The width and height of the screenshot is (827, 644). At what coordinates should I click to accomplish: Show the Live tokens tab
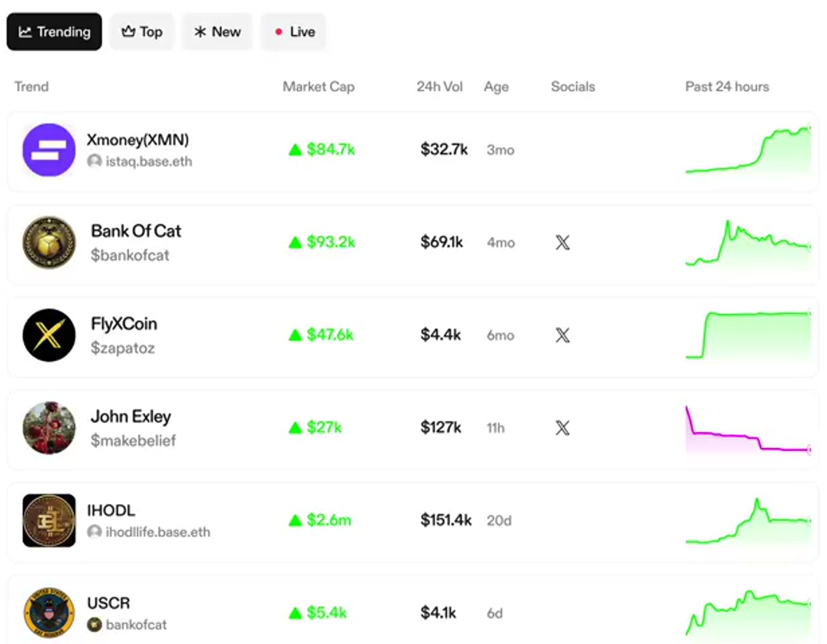coord(293,32)
